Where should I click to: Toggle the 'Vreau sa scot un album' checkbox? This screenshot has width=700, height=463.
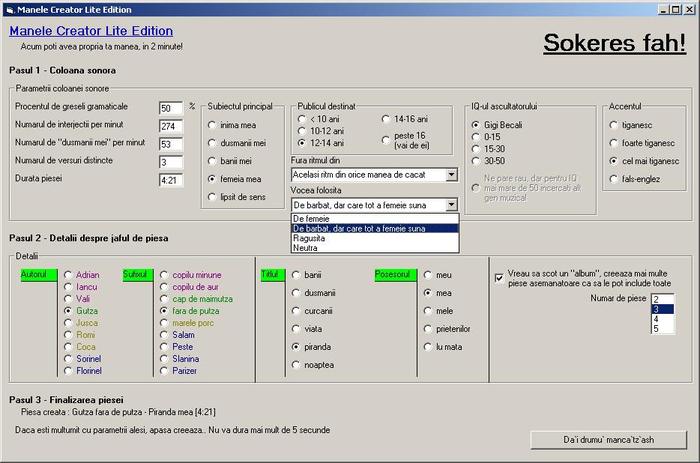[499, 278]
